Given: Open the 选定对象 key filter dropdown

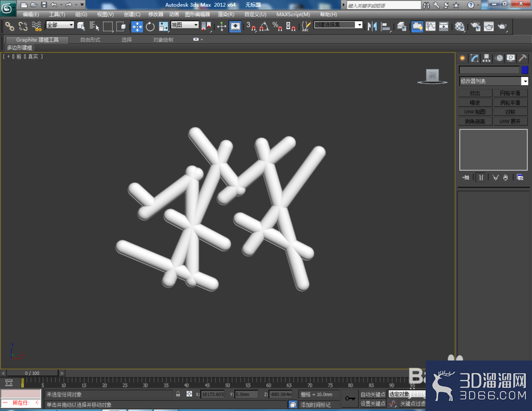Looking at the screenshot, I should pos(406,394).
